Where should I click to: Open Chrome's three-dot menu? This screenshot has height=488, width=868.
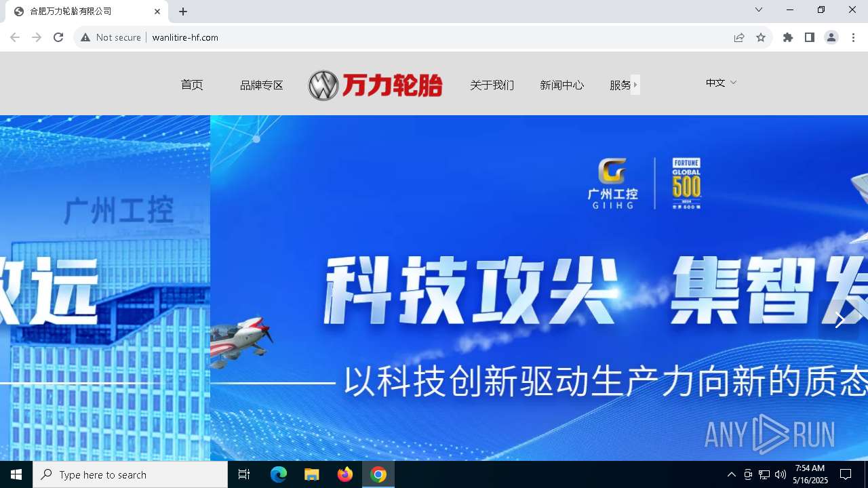(853, 37)
